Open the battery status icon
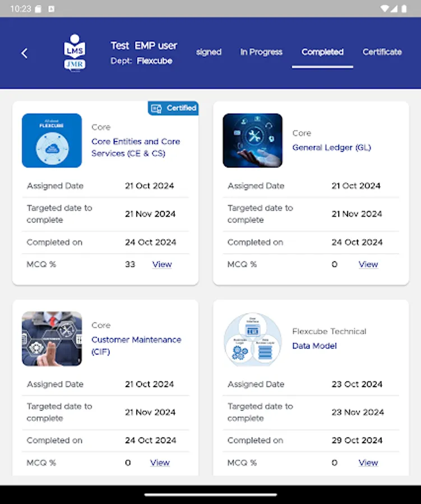 (x=404, y=8)
